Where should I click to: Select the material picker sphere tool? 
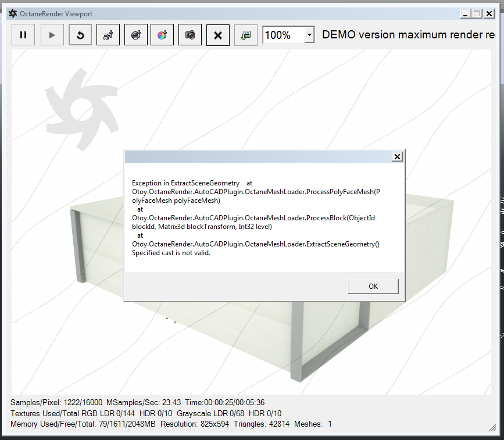[136, 35]
